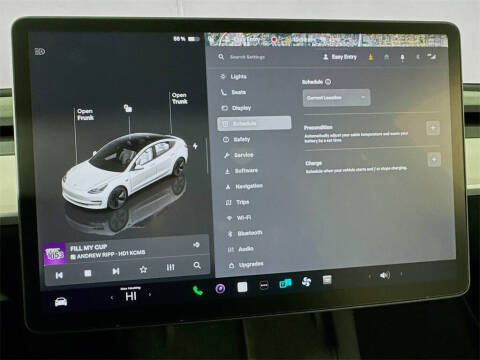Open Safety settings
The height and width of the screenshot is (360, 480).
236,139
